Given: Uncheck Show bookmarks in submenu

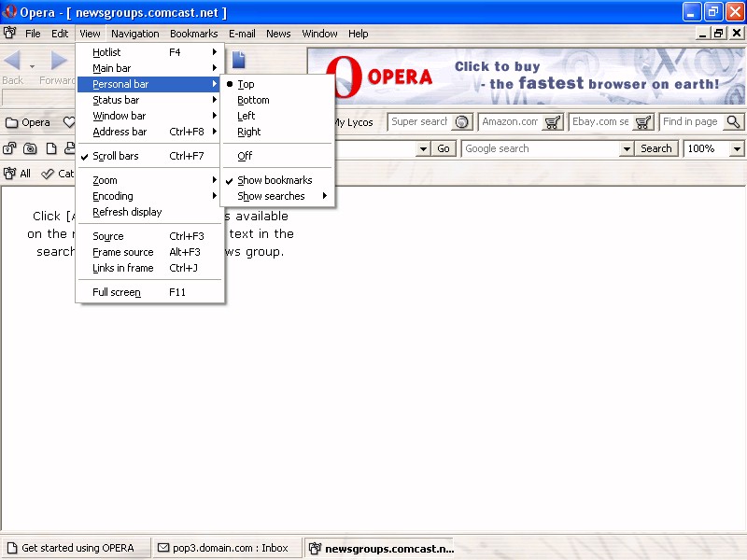Looking at the screenshot, I should click(x=275, y=180).
